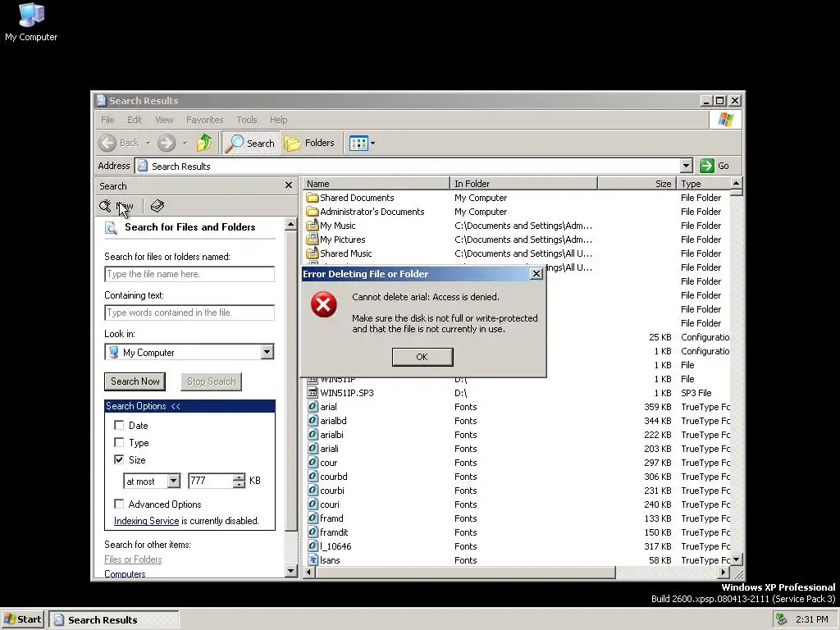Close the Search side pane
Viewport: 840px width, 630px height.
pos(289,185)
